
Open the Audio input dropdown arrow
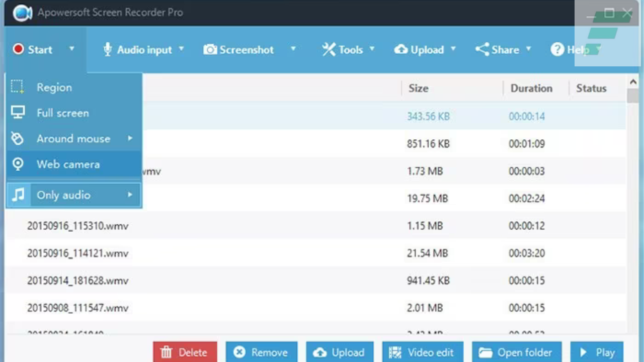click(x=182, y=49)
